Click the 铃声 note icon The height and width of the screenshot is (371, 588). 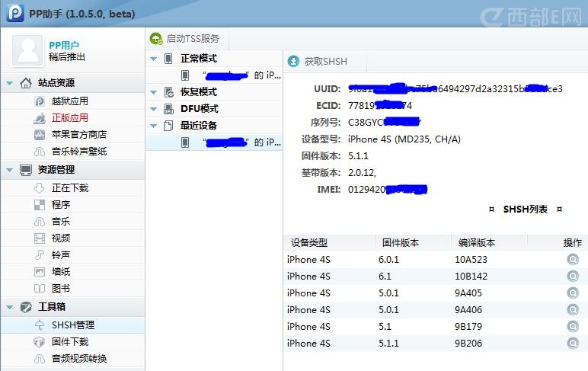click(x=40, y=255)
